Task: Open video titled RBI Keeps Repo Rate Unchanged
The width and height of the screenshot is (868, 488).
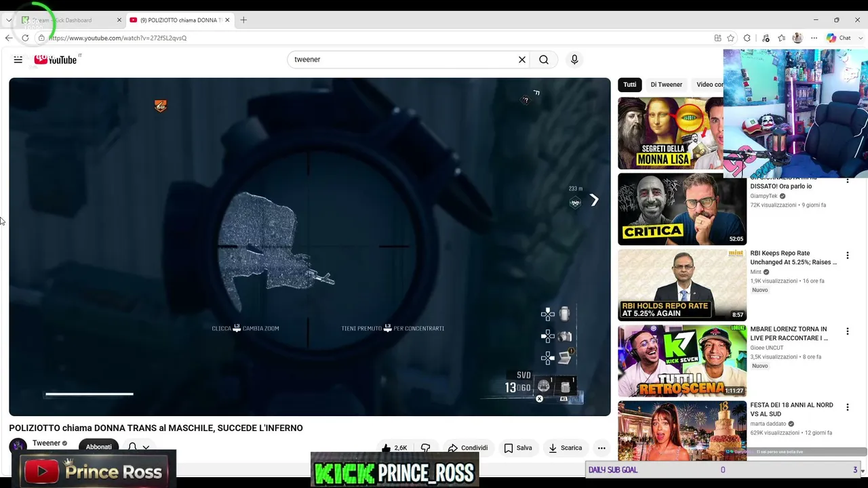Action: pos(793,258)
